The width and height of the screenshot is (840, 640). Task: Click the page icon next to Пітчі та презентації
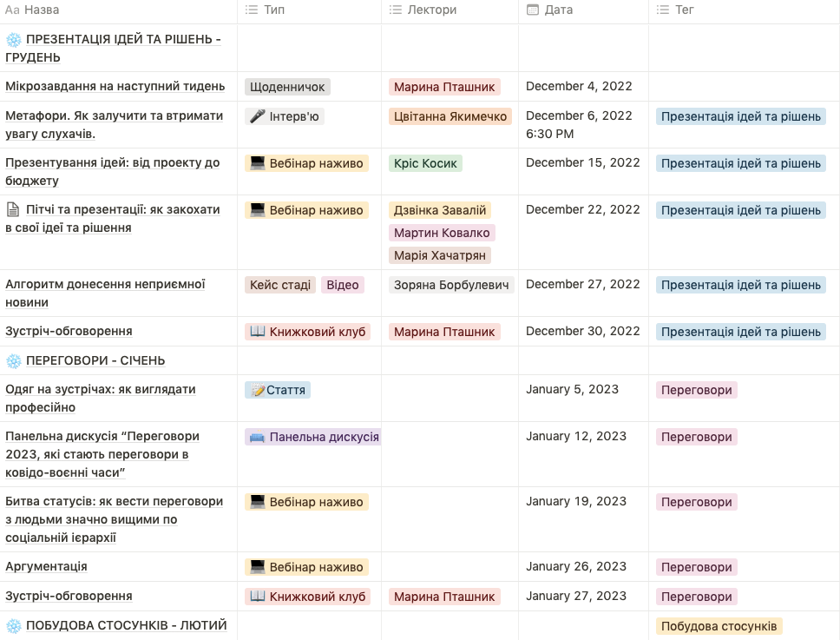click(12, 209)
